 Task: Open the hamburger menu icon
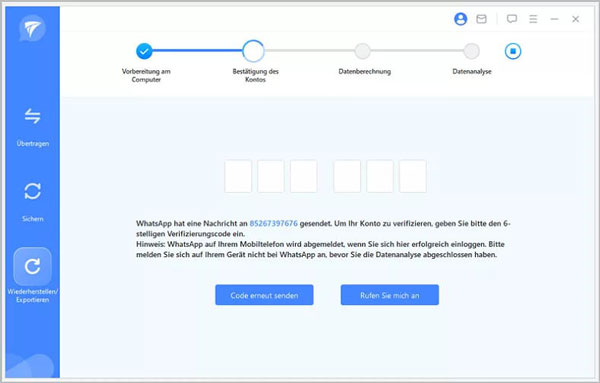click(533, 19)
